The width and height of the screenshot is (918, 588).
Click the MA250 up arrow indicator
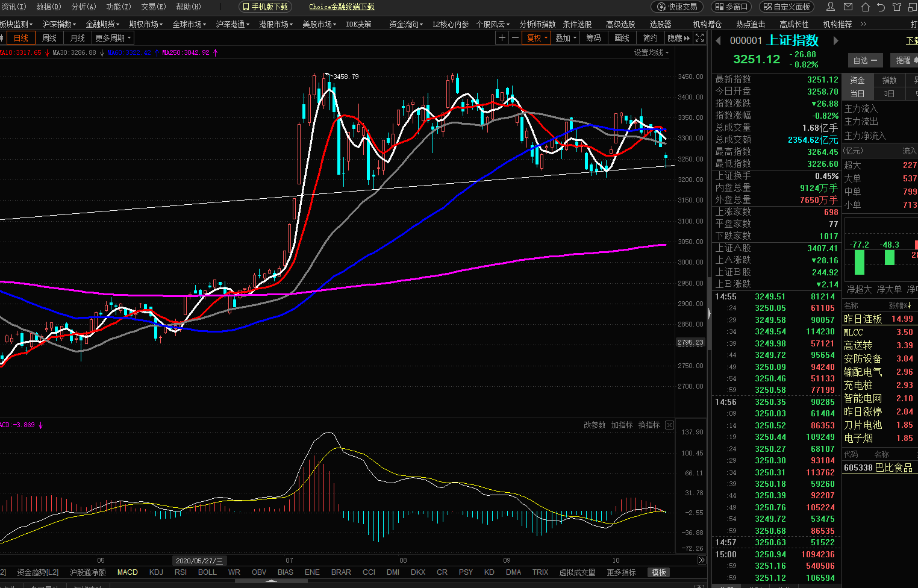coord(216,52)
